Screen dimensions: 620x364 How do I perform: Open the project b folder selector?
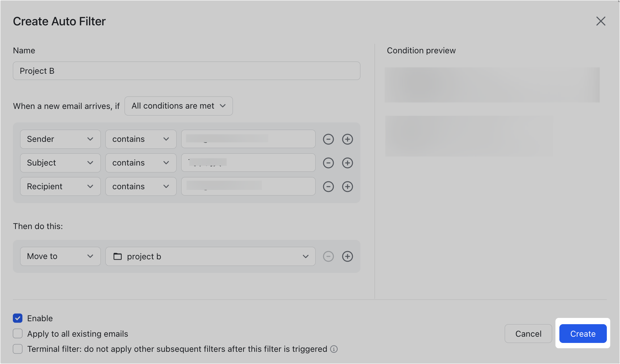[x=210, y=256]
